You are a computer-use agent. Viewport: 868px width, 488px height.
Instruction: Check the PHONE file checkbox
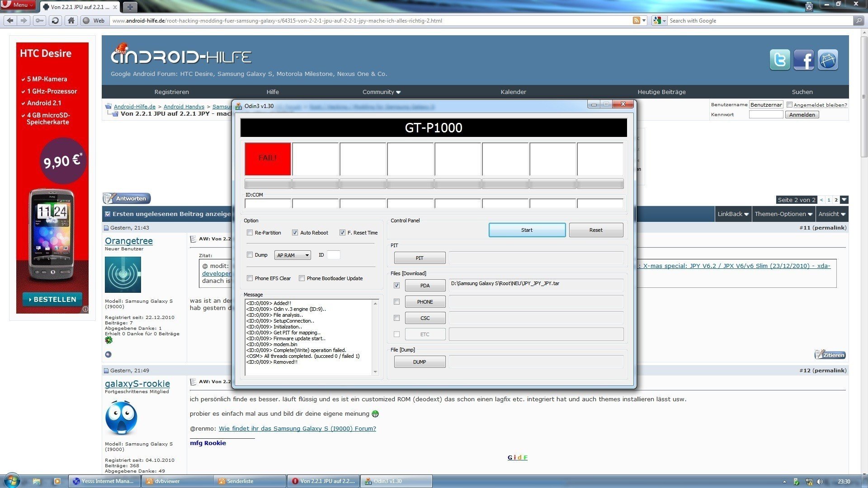tap(396, 302)
